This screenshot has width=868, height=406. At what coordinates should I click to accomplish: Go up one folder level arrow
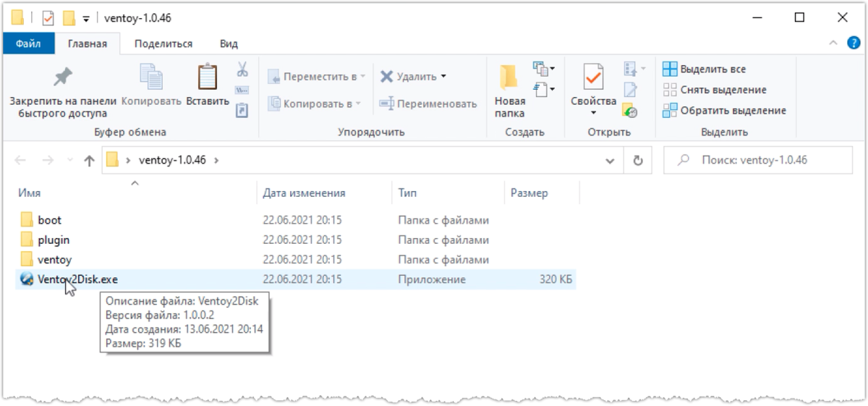point(89,161)
